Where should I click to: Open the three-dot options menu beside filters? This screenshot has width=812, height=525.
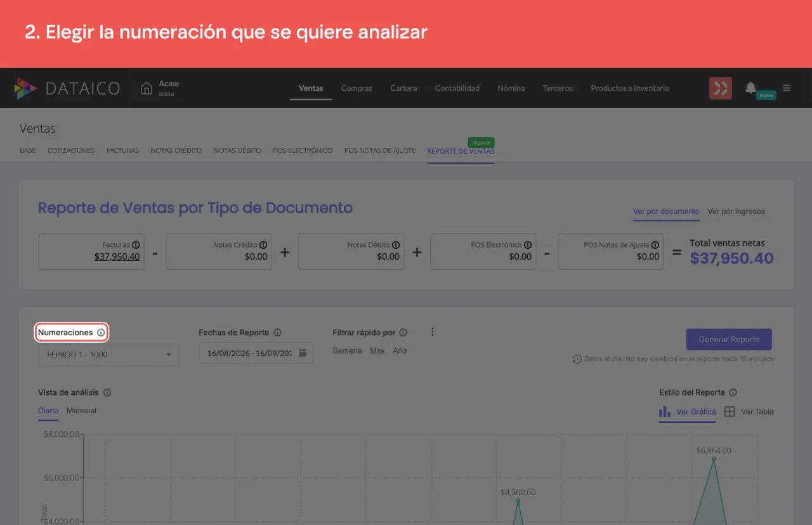433,332
